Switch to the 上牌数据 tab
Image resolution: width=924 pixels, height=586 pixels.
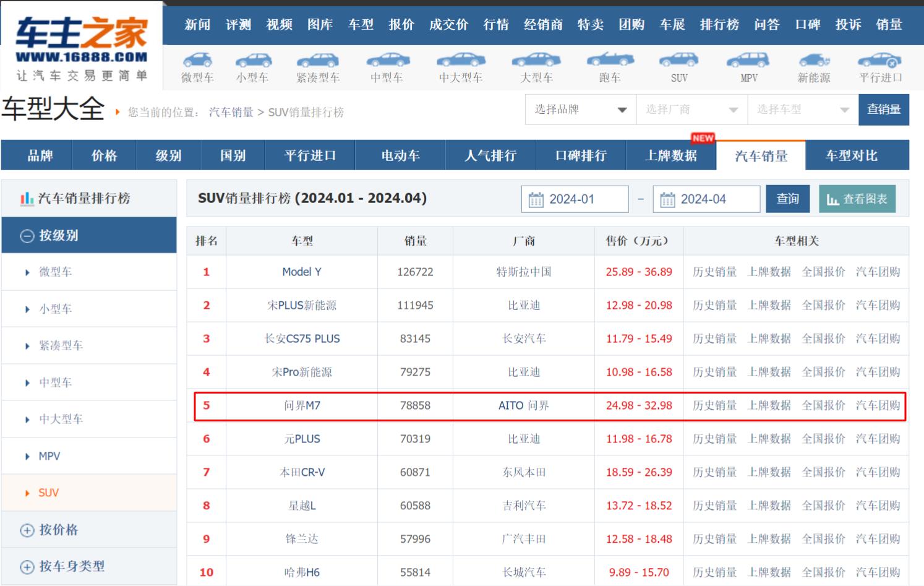point(671,155)
